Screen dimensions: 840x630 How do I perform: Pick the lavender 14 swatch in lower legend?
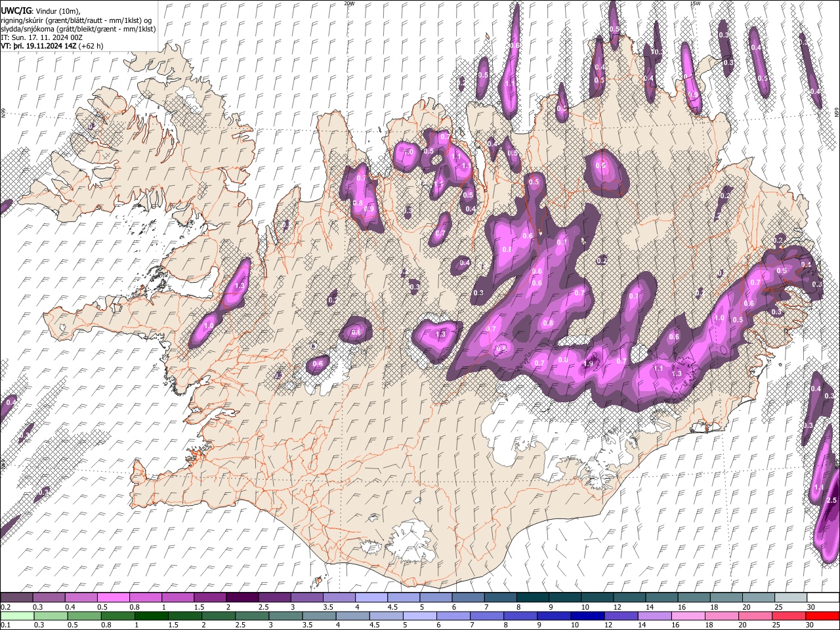(x=655, y=616)
